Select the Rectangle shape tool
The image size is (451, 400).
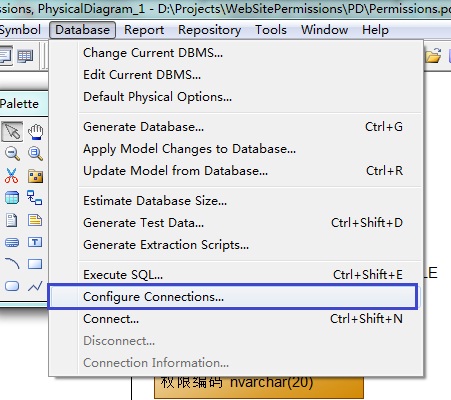(x=35, y=264)
